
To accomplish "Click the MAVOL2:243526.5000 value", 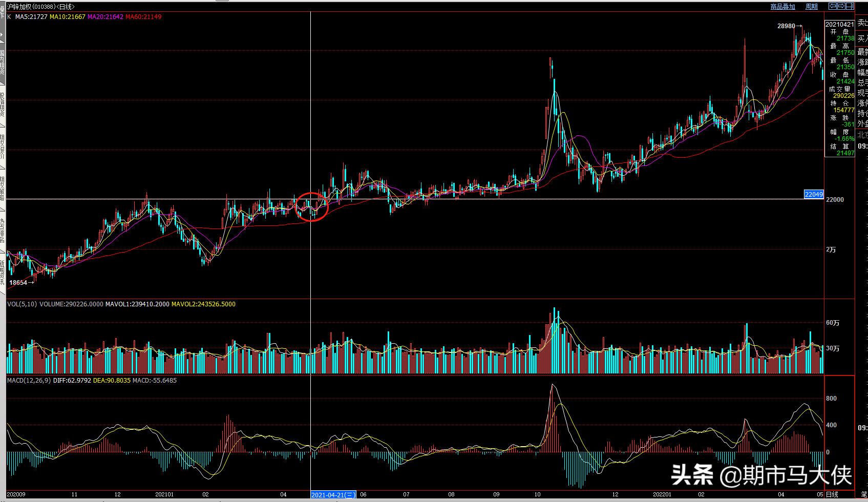I will [203, 304].
